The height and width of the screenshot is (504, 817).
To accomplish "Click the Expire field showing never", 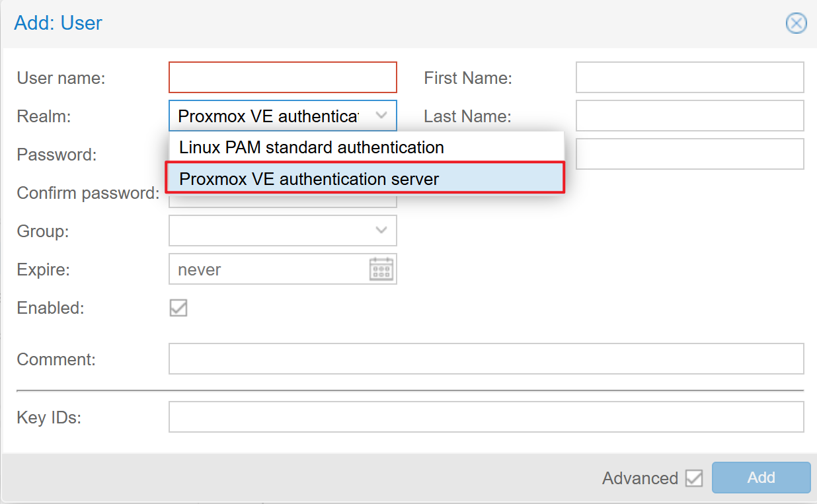I will (x=269, y=269).
